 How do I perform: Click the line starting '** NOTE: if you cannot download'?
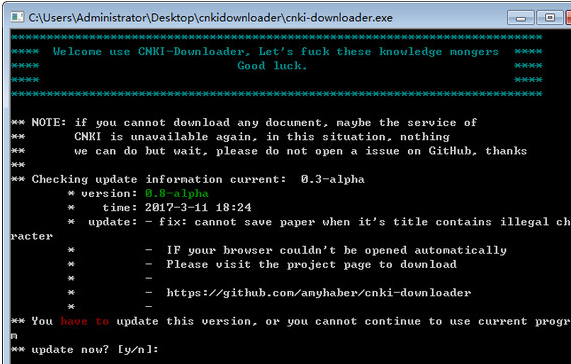[x=244, y=123]
